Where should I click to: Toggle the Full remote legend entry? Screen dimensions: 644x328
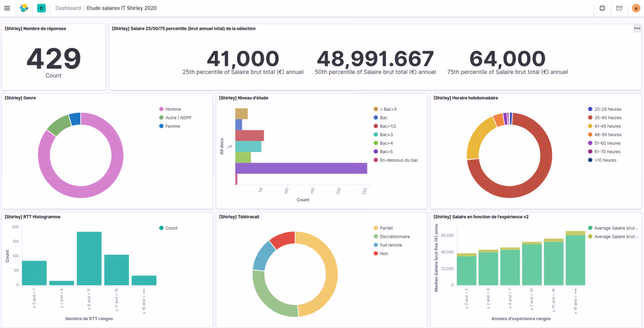tap(391, 245)
